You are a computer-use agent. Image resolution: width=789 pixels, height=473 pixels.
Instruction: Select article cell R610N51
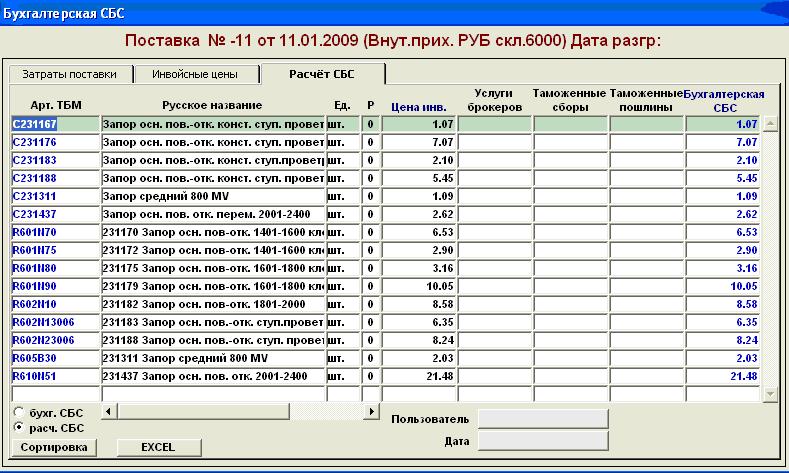[x=55, y=376]
